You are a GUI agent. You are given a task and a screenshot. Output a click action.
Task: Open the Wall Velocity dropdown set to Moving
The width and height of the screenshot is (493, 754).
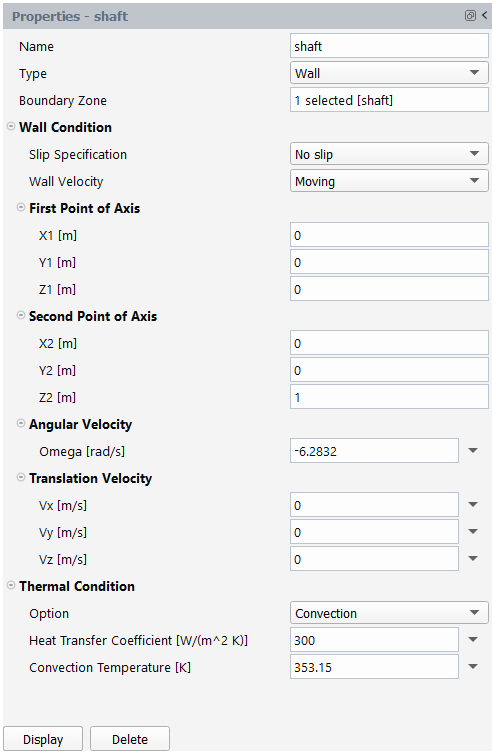[x=389, y=181]
